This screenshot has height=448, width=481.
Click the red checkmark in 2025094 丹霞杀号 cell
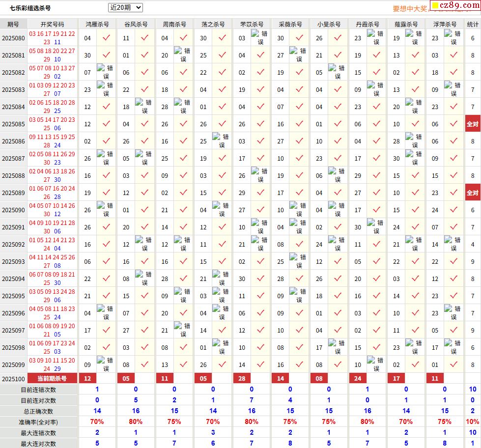(x=376, y=278)
